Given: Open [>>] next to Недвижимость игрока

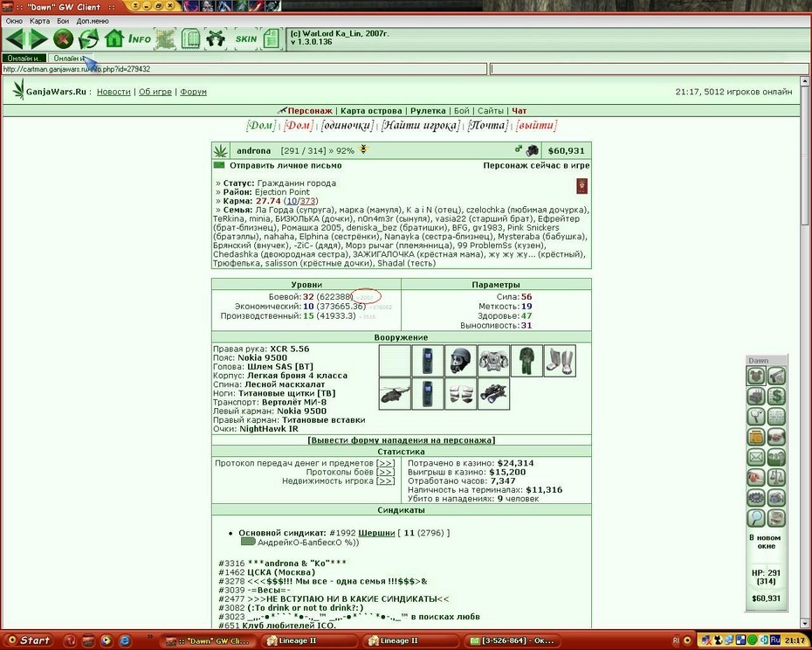Looking at the screenshot, I should coord(385,481).
